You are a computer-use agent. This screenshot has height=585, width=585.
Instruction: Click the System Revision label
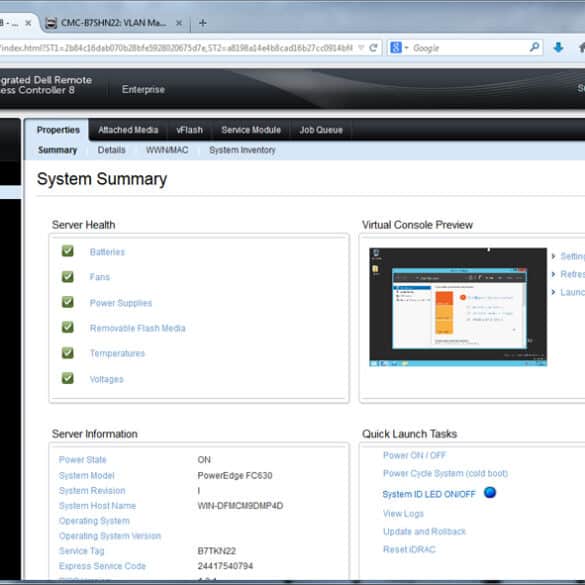pos(92,491)
